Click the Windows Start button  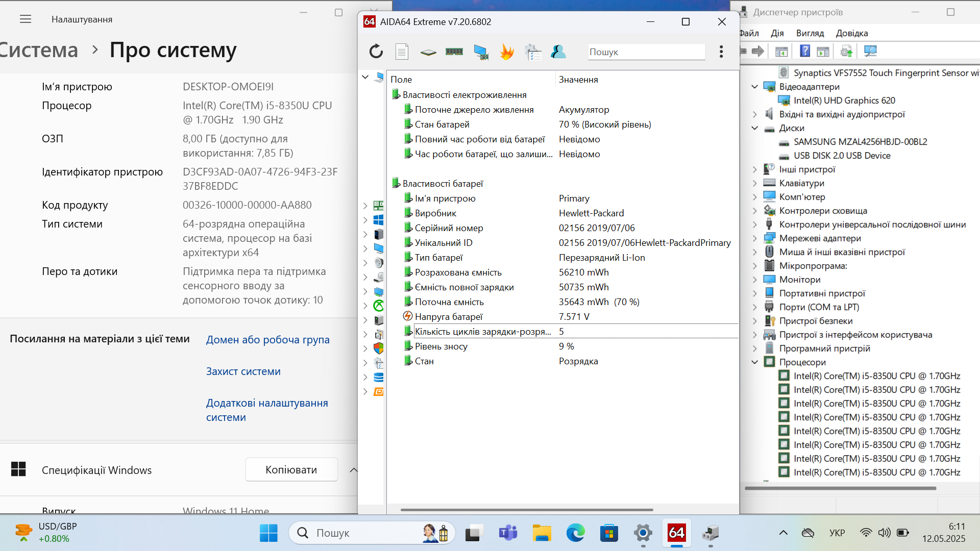tap(268, 533)
